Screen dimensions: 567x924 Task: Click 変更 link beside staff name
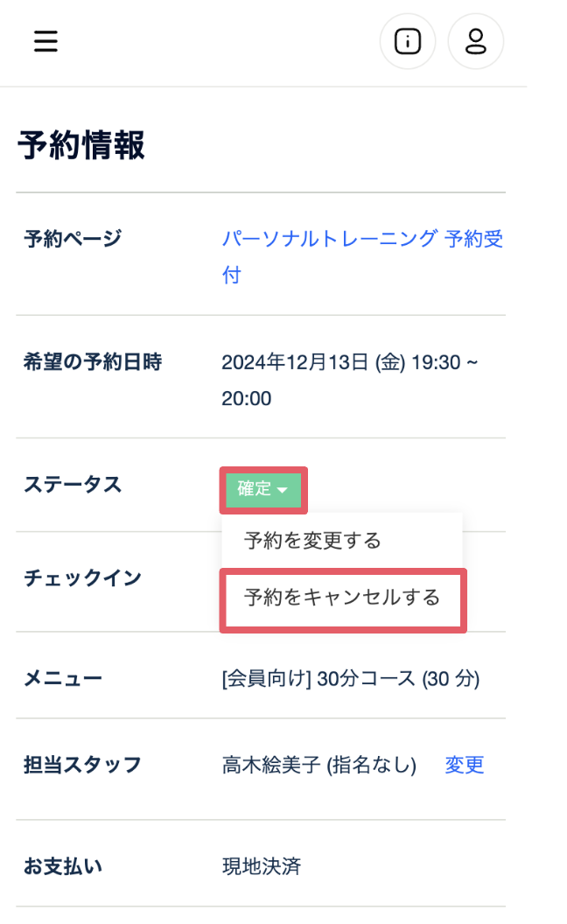pos(464,765)
